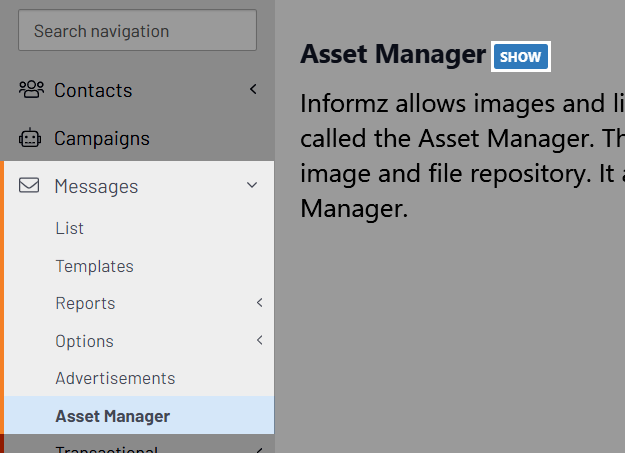Screen dimensions: 625x453
Task: Select the Messages menu label
Action: pyautogui.click(x=96, y=186)
